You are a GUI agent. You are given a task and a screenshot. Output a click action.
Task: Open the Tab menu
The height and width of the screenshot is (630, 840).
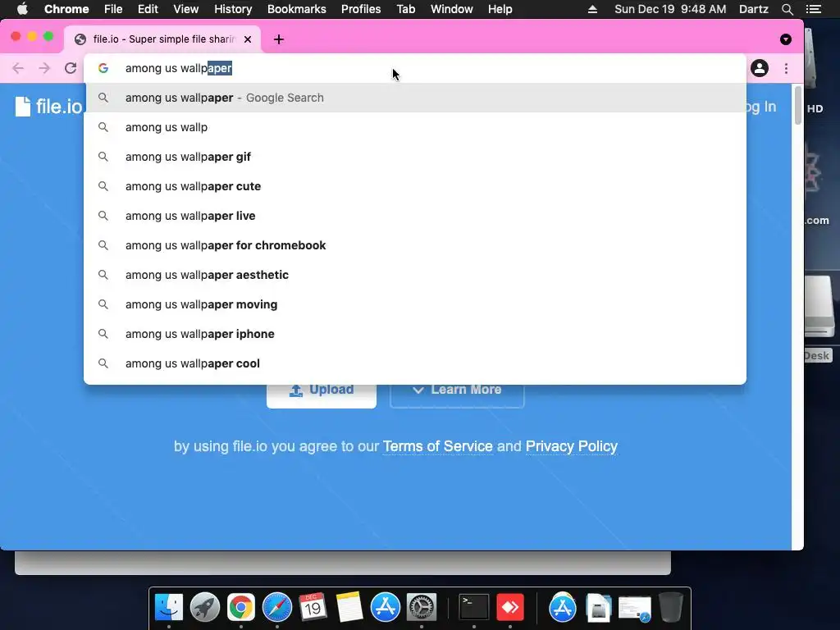coord(405,9)
